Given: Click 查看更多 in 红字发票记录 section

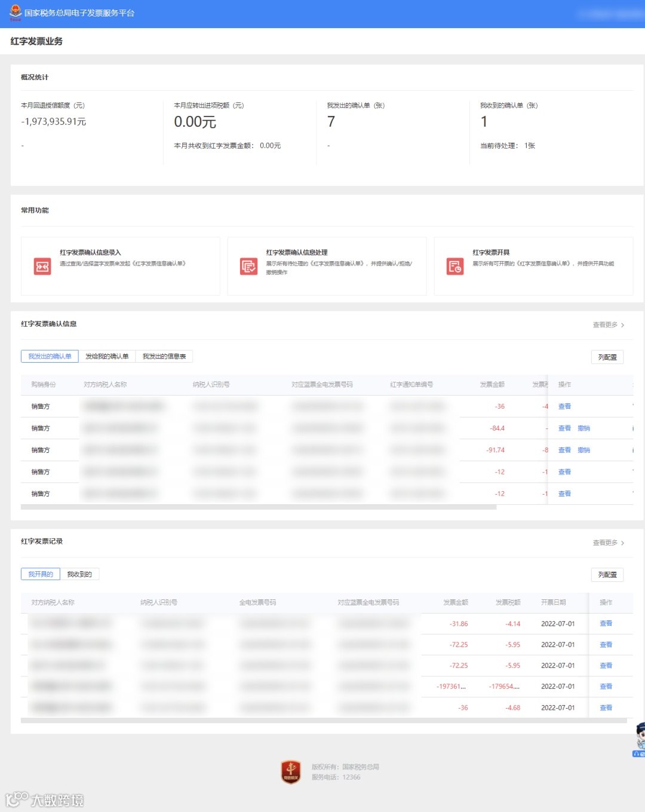Looking at the screenshot, I should 608,543.
